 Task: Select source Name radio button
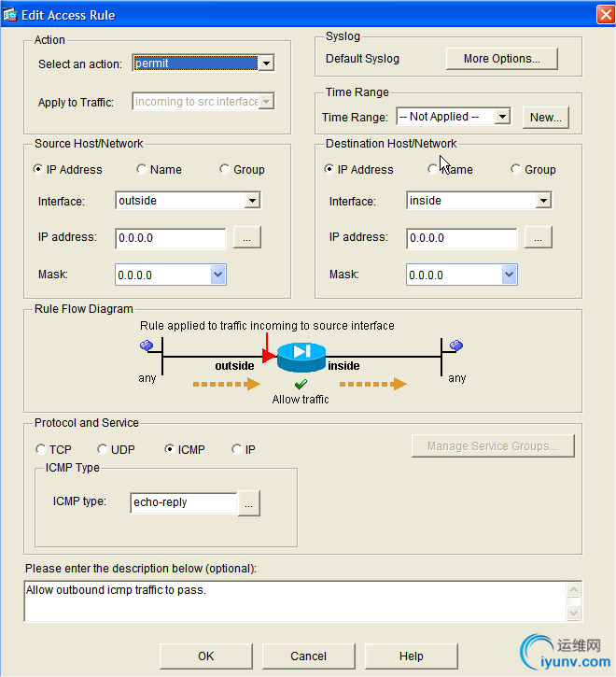pyautogui.click(x=142, y=169)
